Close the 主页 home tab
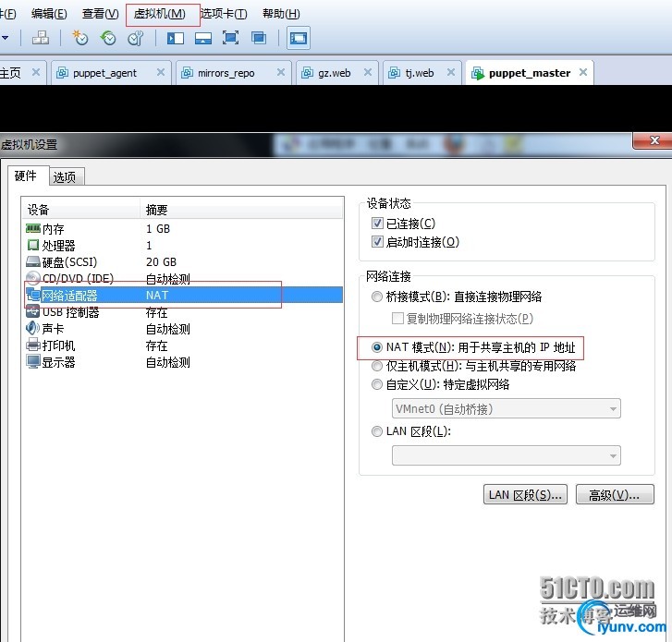 click(x=36, y=72)
